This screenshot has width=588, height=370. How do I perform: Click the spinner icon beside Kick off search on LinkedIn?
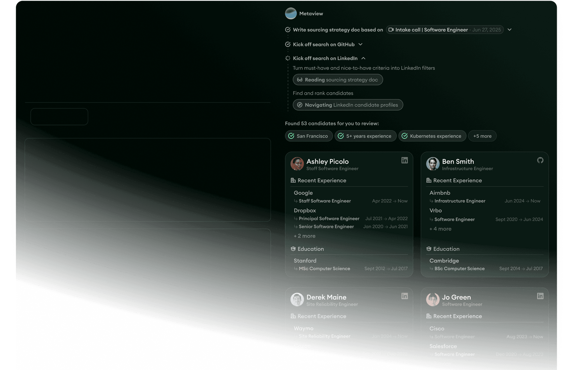287,58
